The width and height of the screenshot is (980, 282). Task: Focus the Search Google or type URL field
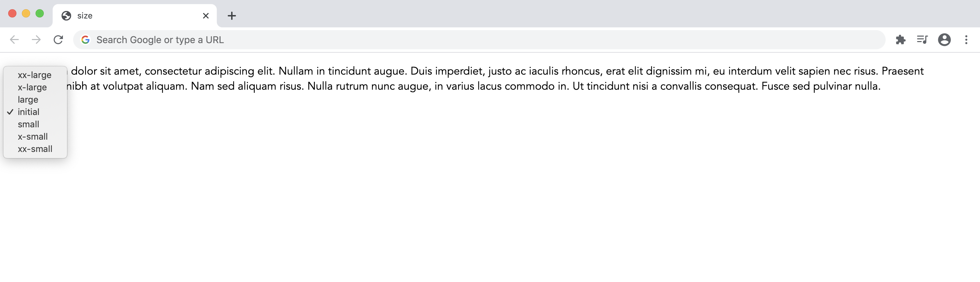pyautogui.click(x=456, y=40)
